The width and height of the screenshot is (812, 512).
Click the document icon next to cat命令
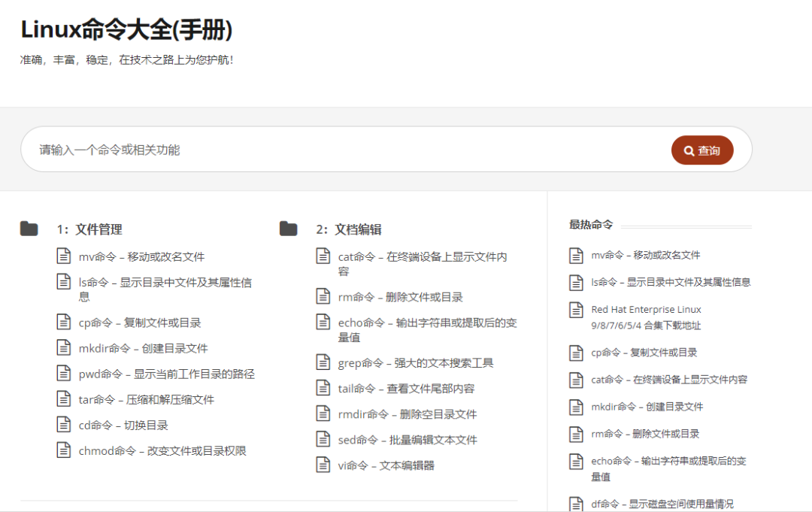pos(321,256)
